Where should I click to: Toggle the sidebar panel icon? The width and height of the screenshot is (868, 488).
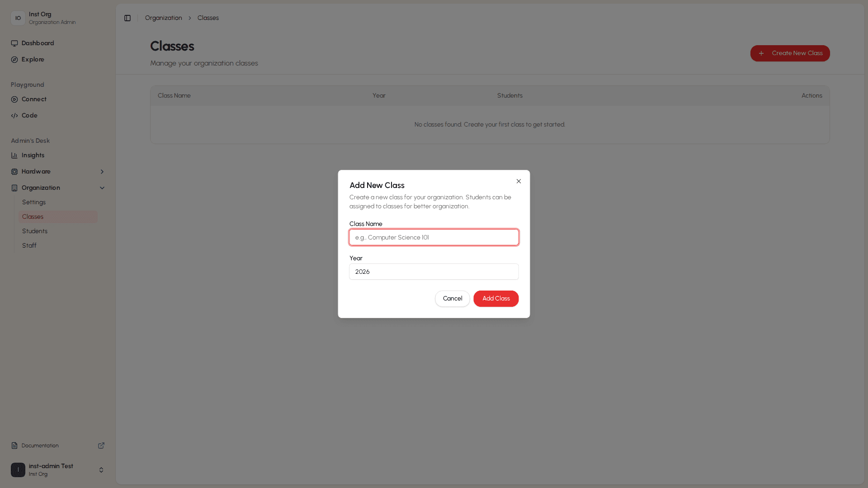click(x=127, y=18)
